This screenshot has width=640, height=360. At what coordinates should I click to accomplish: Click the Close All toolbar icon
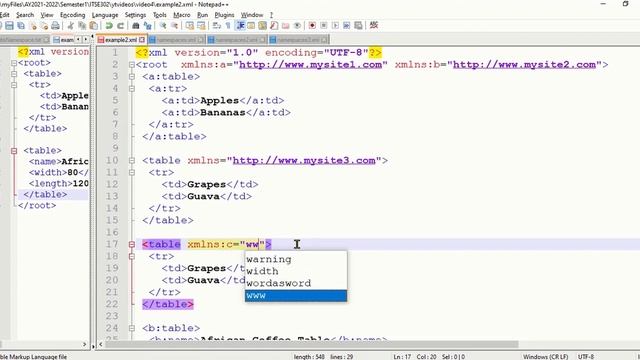44,26
